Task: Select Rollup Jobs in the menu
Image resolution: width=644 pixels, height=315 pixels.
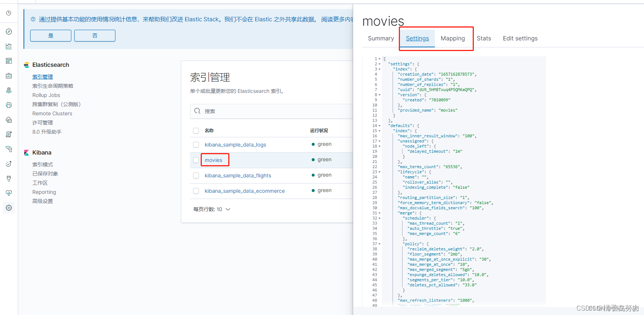Action: tap(46, 95)
